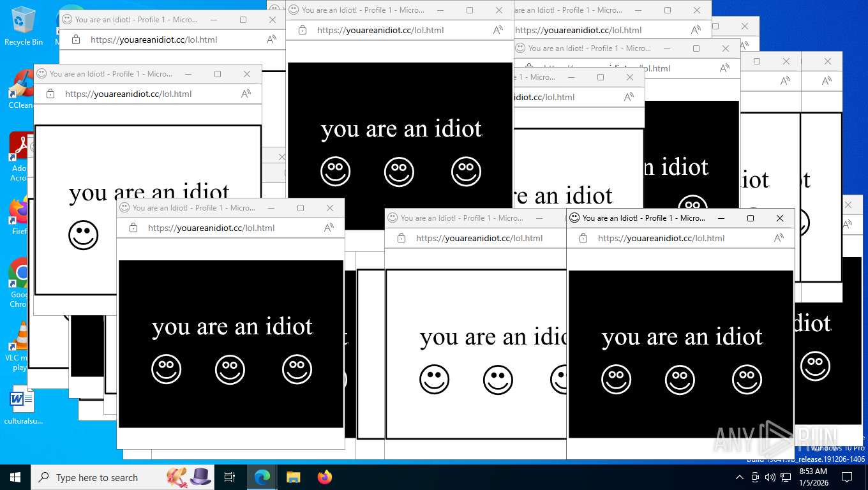Click the Microsoft Edge taskbar icon
Viewport: 868px width, 490px height.
click(x=262, y=477)
